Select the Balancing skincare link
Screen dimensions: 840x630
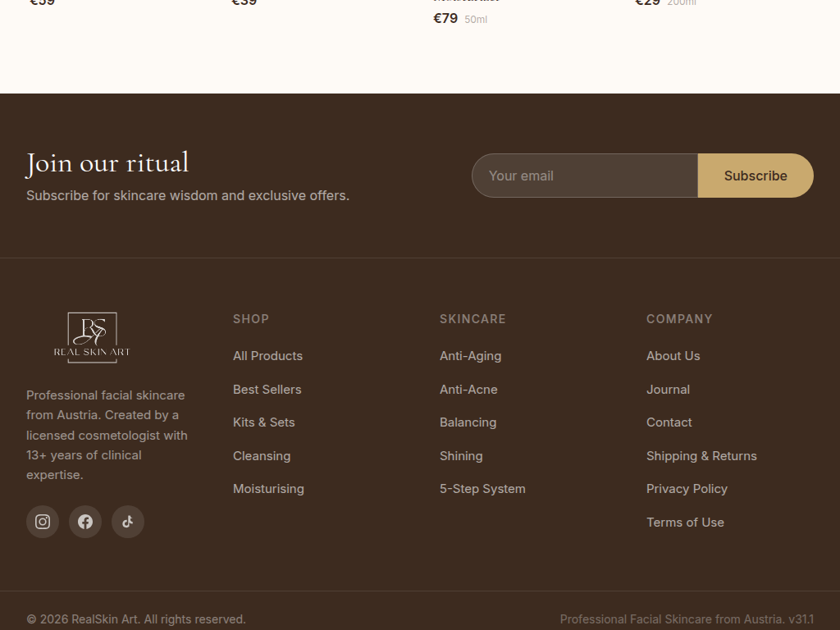coord(468,422)
